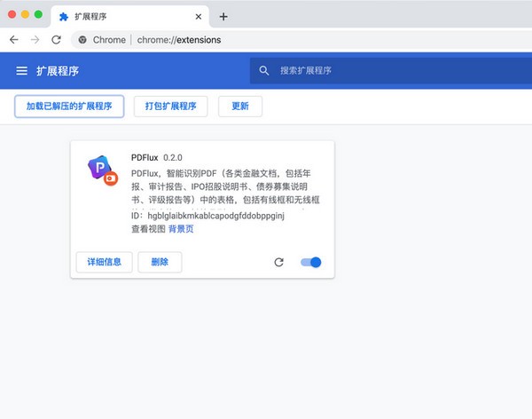Click the 扩展程序 page heading

(58, 71)
